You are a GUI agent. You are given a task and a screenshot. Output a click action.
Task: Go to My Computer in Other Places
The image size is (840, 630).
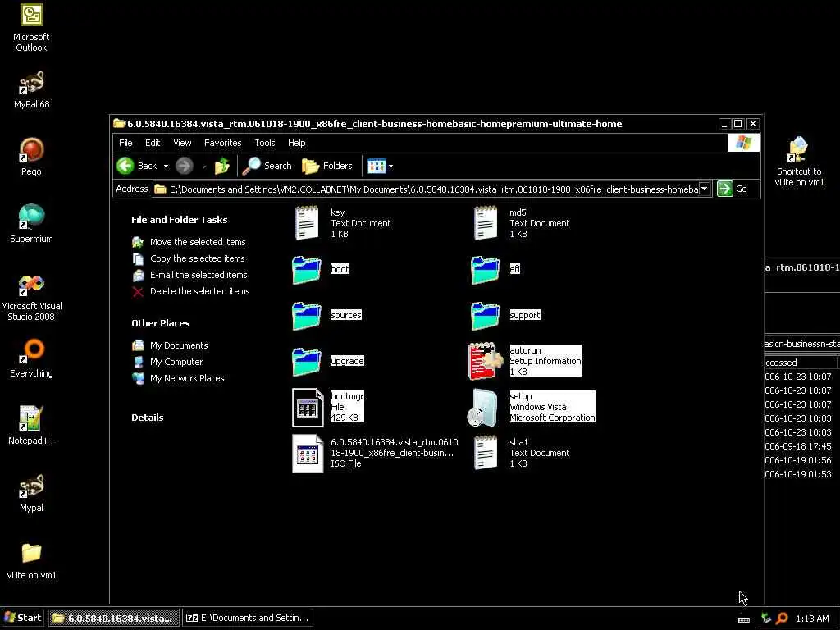coord(176,362)
